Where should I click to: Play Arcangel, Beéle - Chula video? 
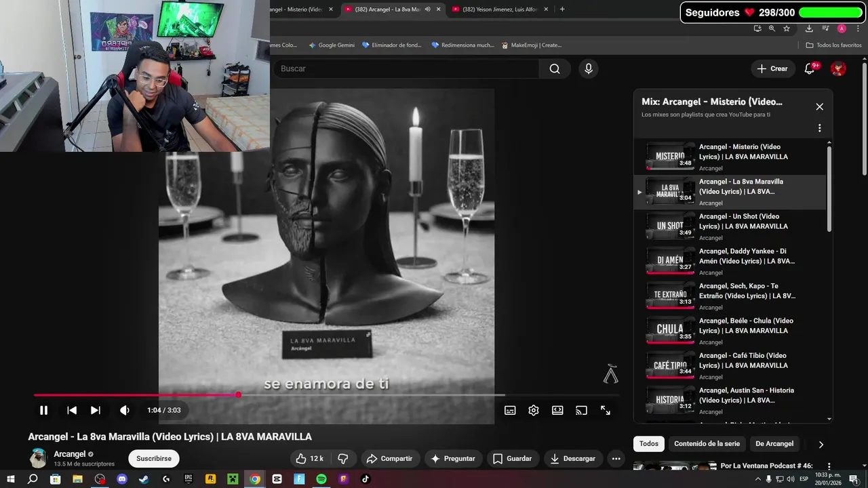[x=730, y=331]
